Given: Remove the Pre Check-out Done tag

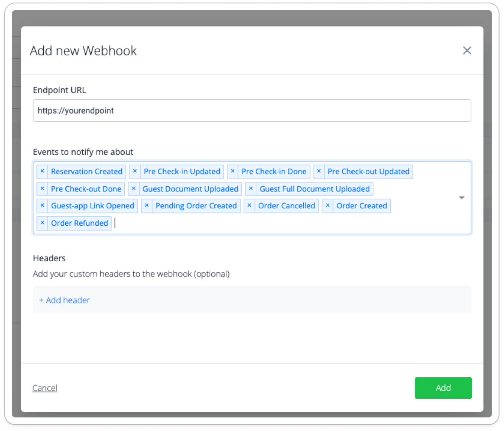Looking at the screenshot, I should pos(42,189).
